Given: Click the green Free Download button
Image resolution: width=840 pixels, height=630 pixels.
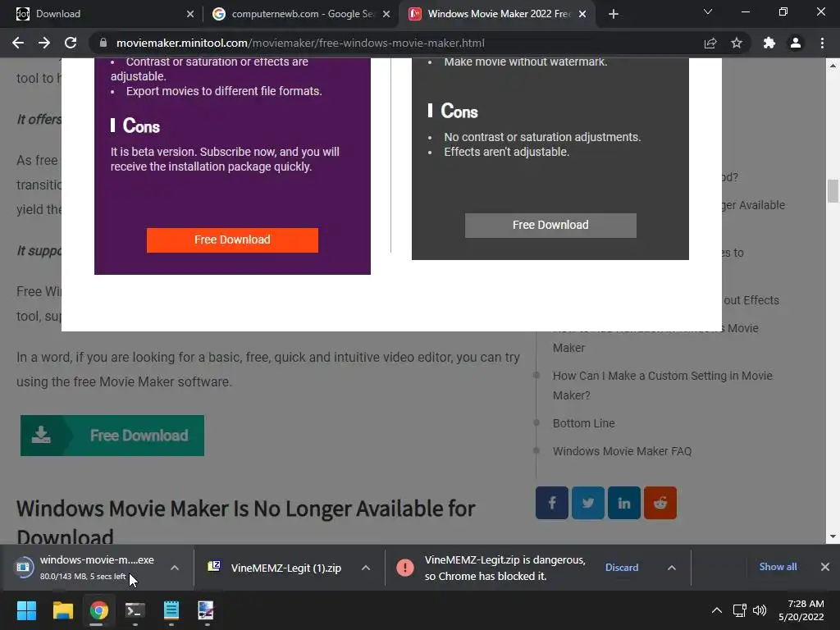Looking at the screenshot, I should [112, 436].
